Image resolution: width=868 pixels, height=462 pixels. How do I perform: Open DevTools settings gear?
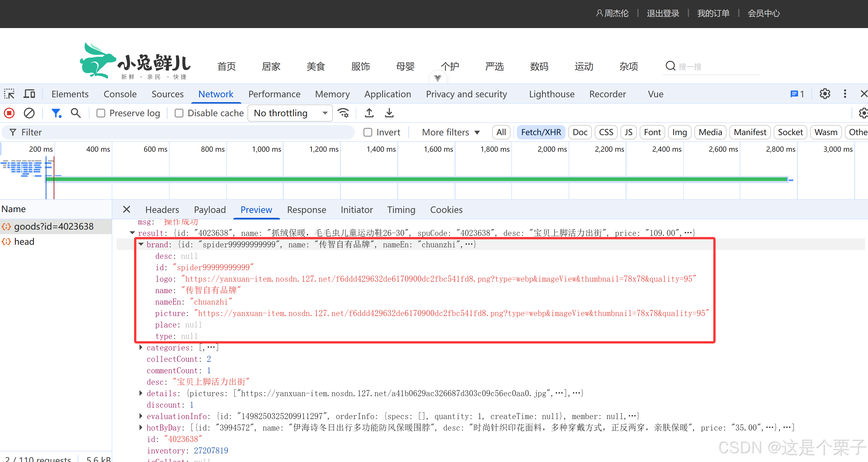pyautogui.click(x=824, y=94)
